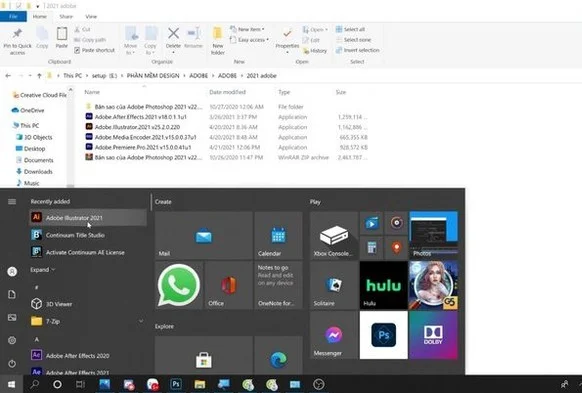The image size is (582, 393).
Task: Click Invert selection in ribbon
Action: coord(357,50)
